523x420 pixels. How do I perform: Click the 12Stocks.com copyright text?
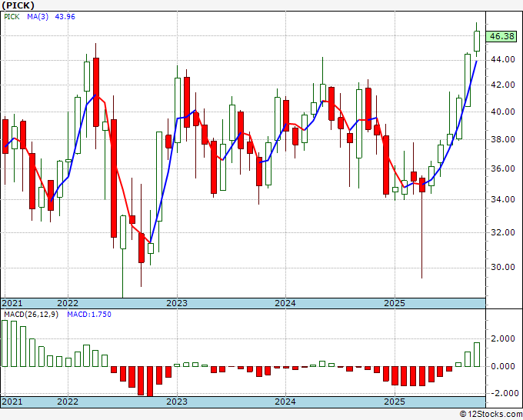click(x=491, y=415)
